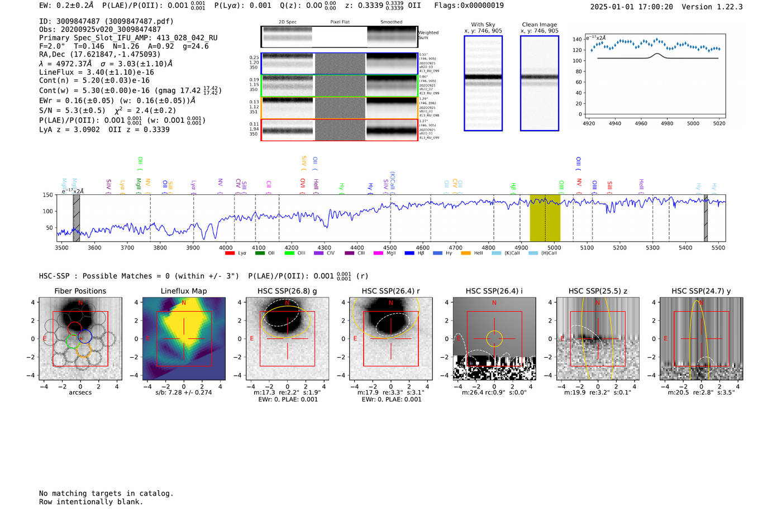Viewport: 782px width, 532px height.
Task: Click the Clean Image 2D cutout
Action: coord(540,83)
